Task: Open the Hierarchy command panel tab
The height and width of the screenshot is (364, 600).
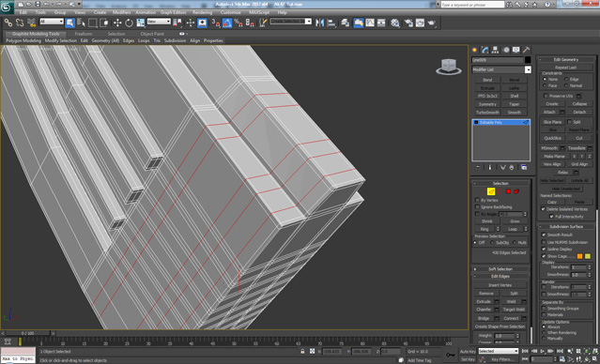Action: pyautogui.click(x=496, y=50)
